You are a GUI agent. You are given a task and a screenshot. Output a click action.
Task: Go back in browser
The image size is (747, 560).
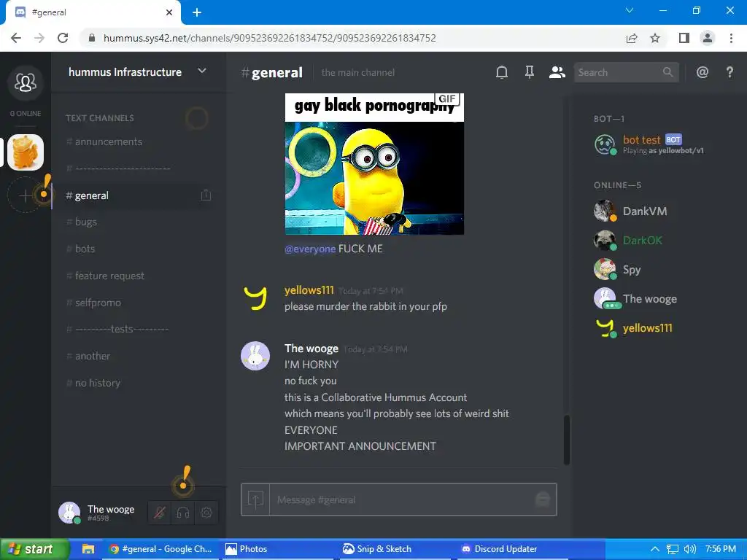pyautogui.click(x=16, y=38)
